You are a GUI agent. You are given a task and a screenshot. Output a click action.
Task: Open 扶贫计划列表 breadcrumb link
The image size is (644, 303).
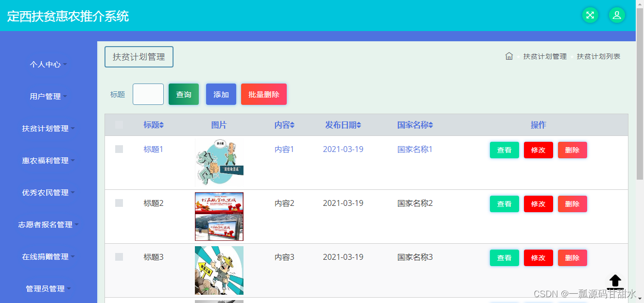click(x=599, y=56)
